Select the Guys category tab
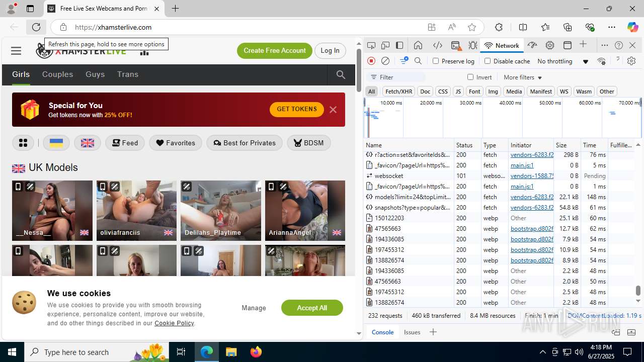The height and width of the screenshot is (362, 644). (x=95, y=74)
